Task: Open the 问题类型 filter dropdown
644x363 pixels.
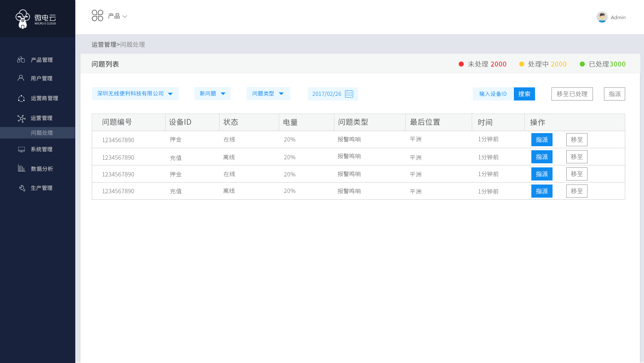Action: [268, 93]
